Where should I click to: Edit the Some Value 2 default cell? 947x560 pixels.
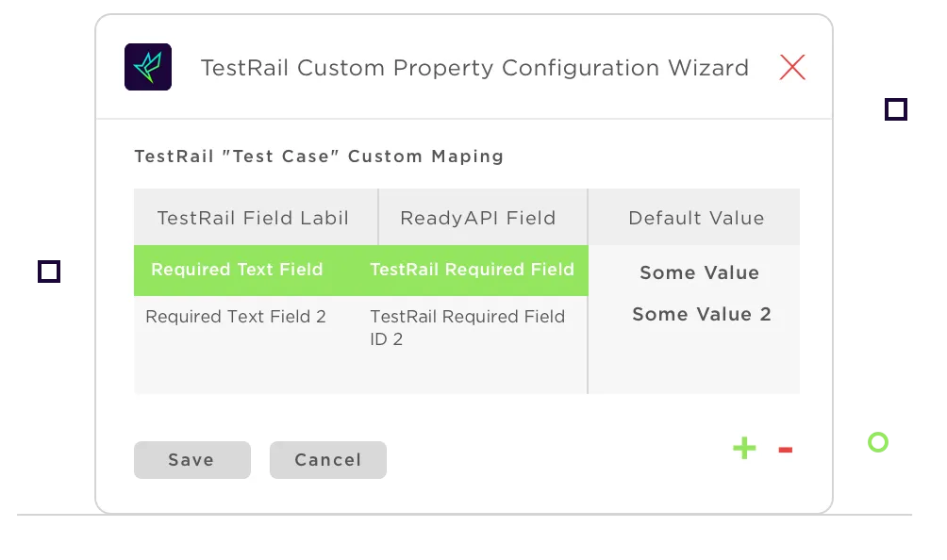point(702,315)
